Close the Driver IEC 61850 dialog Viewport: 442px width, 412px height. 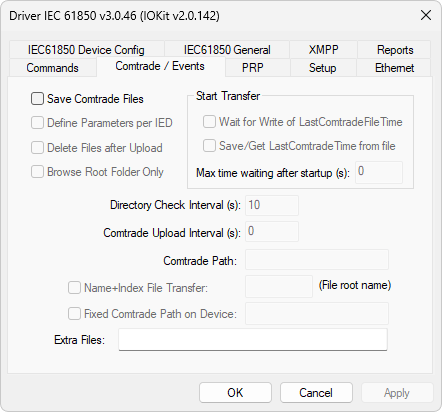tap(426, 15)
